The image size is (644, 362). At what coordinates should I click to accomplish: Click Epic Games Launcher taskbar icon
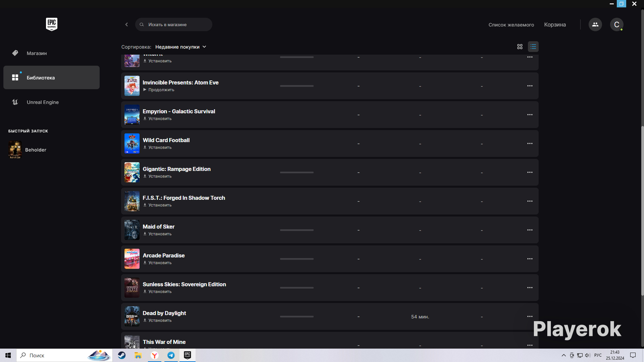pos(187,355)
